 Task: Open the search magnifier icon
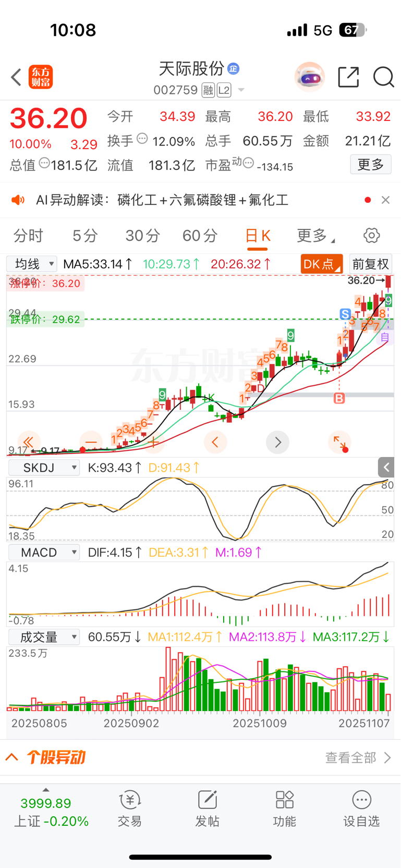[x=383, y=77]
